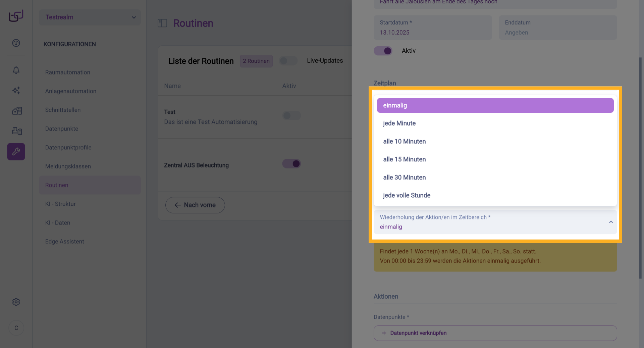Screen dimensions: 644x348
Task: Choose 'jede volle Stunde' from list
Action: 407,195
